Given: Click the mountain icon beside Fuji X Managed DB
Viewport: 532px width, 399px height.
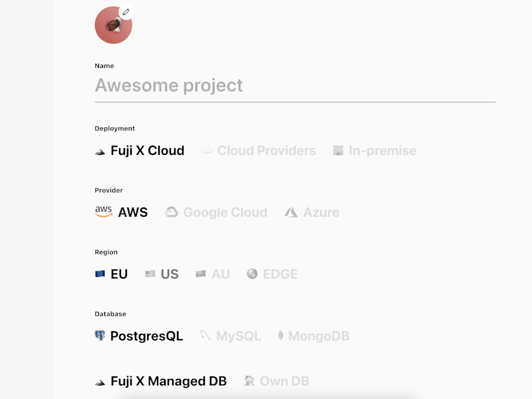Looking at the screenshot, I should 100,383.
